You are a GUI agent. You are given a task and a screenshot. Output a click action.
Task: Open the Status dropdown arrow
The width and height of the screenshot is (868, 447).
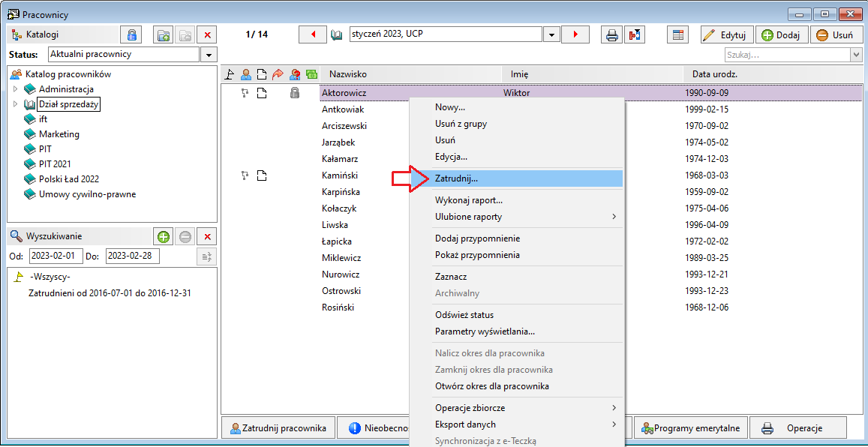[208, 55]
